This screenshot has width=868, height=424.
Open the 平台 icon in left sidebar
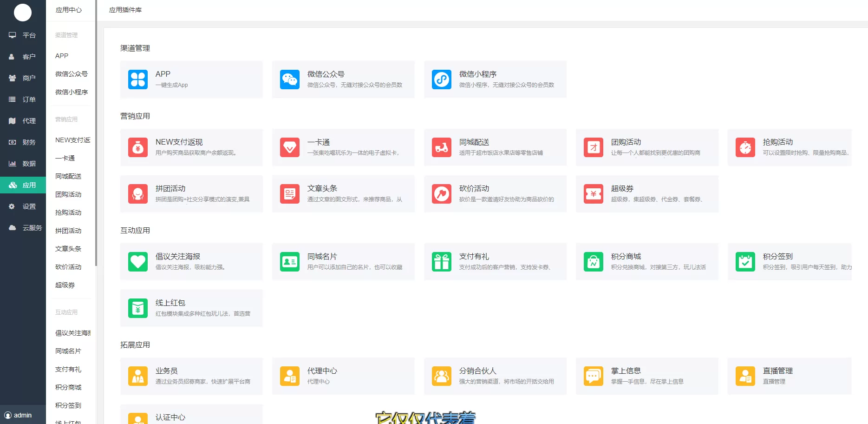click(x=12, y=35)
